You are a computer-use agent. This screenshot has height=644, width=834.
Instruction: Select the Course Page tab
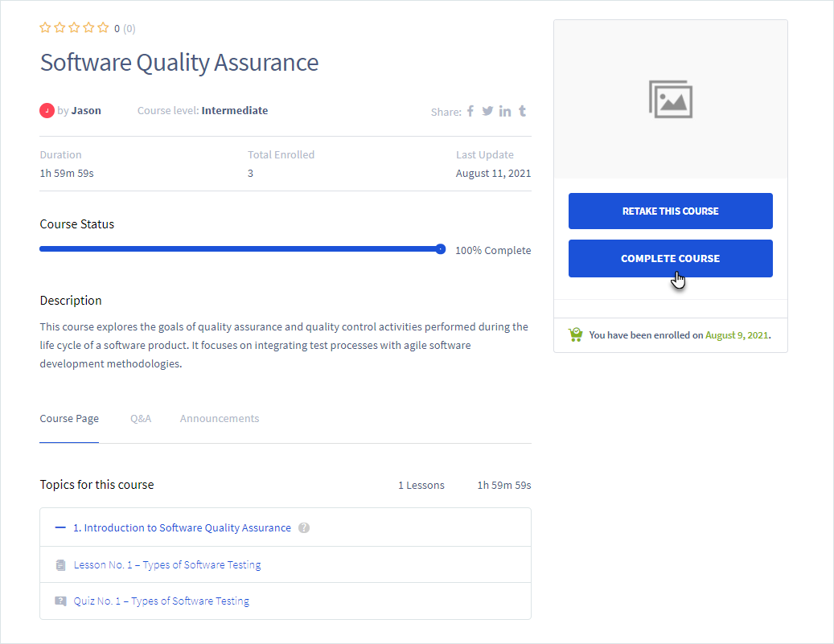(69, 419)
